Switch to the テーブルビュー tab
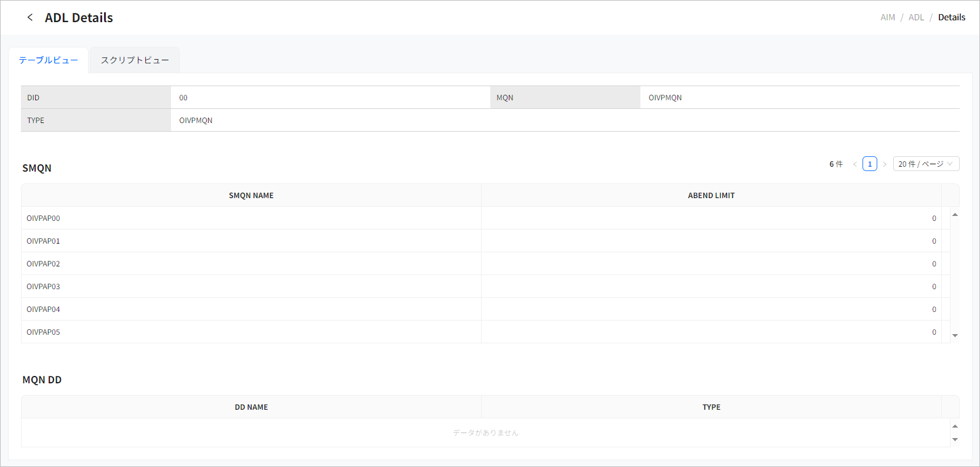 [x=49, y=60]
